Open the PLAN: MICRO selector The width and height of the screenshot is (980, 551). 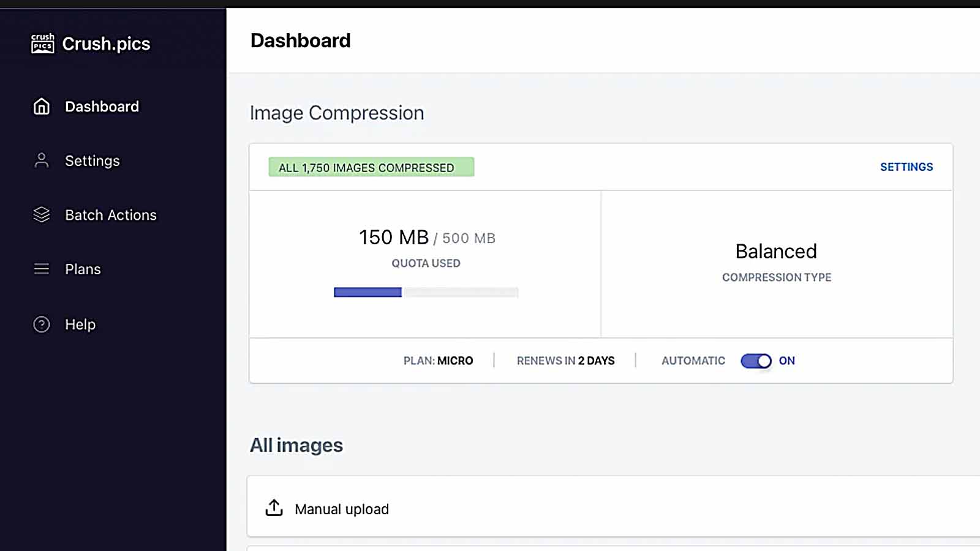438,361
